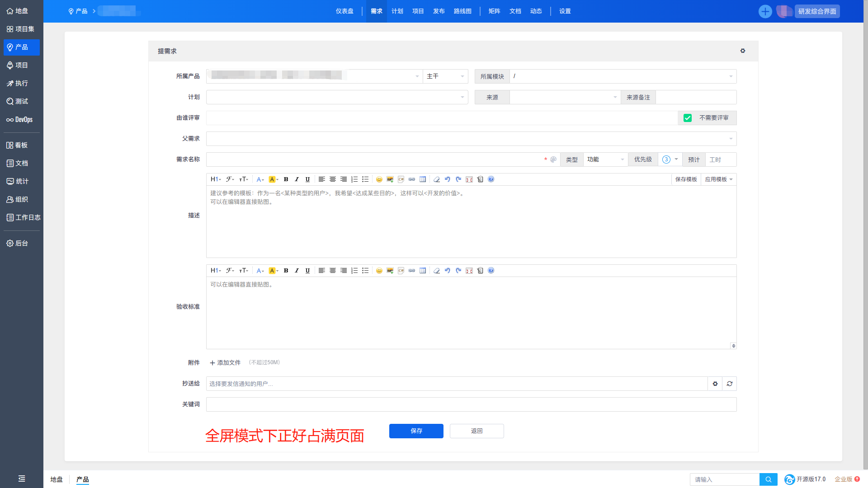Click insert image icon in description toolbar
The width and height of the screenshot is (868, 488).
(x=390, y=179)
